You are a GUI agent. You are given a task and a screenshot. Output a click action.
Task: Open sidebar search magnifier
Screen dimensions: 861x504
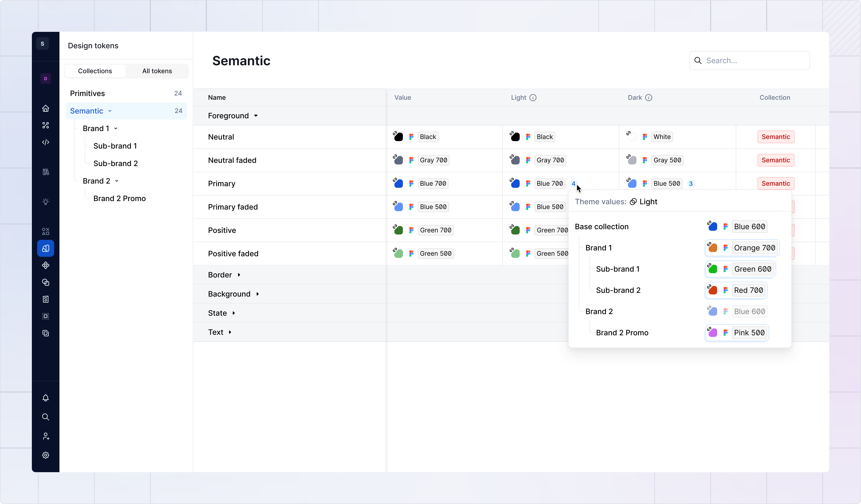pyautogui.click(x=45, y=417)
